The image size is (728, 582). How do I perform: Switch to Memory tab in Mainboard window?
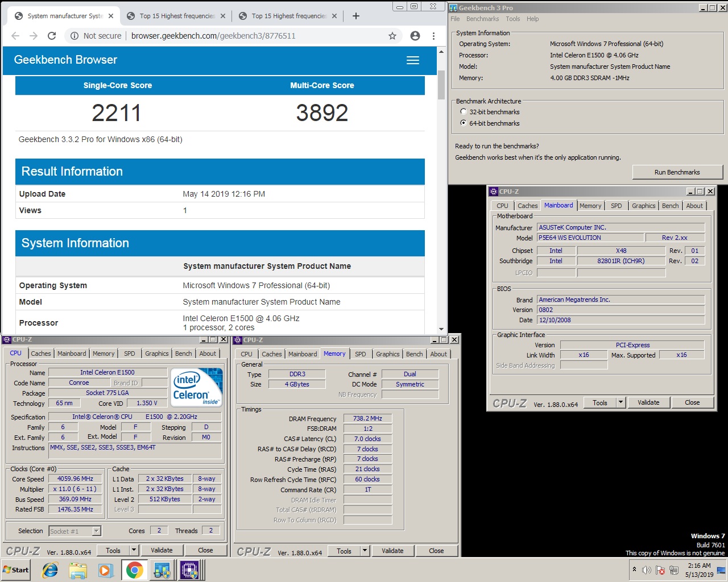click(590, 206)
